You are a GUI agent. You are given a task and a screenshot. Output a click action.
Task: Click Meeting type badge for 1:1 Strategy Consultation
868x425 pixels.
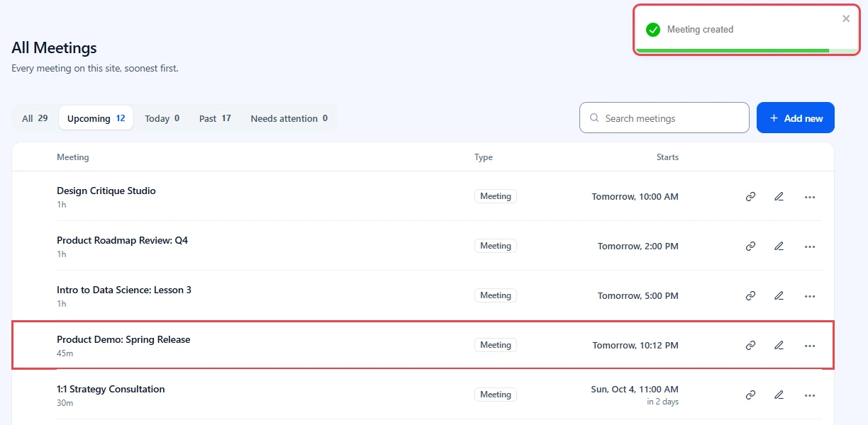496,395
